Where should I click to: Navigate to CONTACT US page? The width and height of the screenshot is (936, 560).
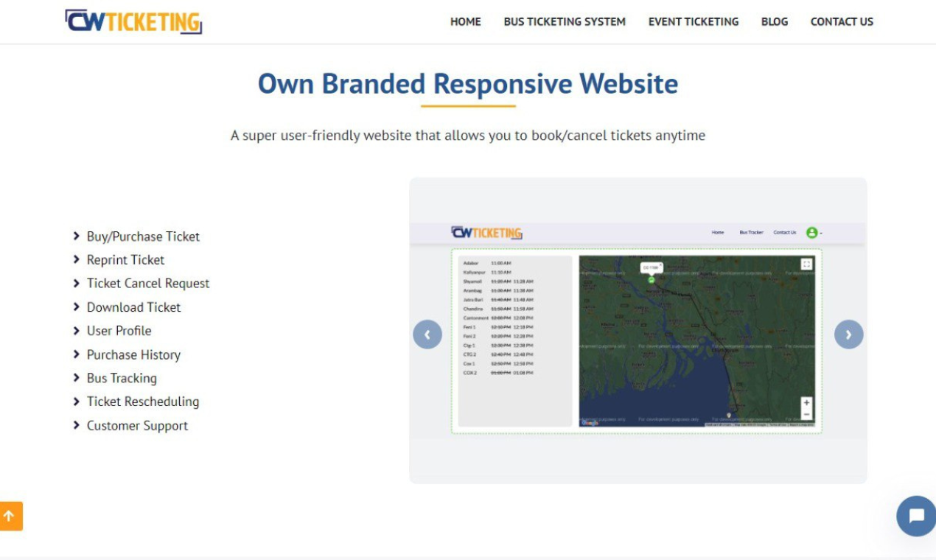click(x=842, y=22)
